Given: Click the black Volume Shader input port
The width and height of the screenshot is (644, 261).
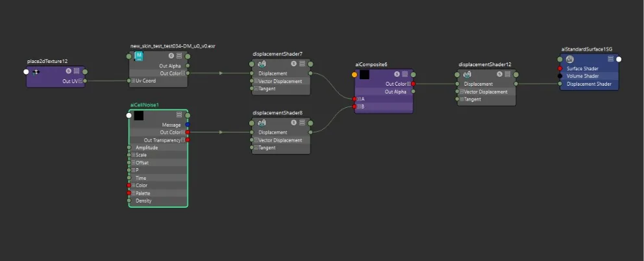Looking at the screenshot, I should (560, 76).
